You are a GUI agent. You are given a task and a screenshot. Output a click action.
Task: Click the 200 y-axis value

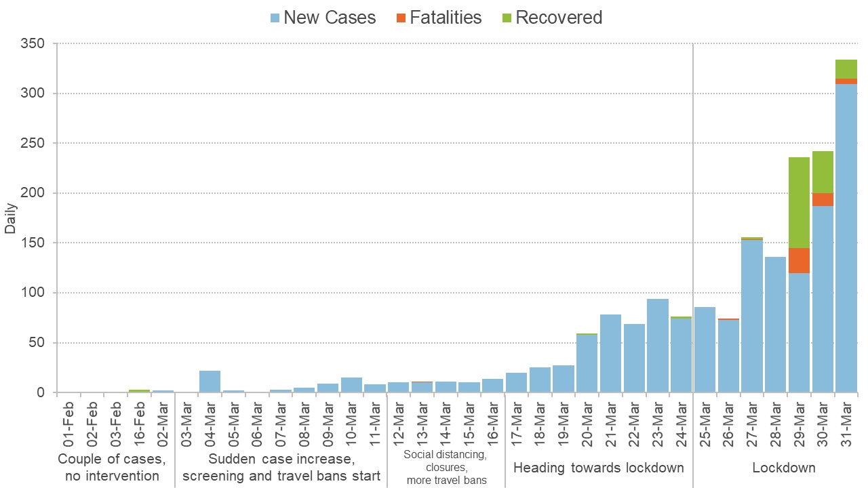coord(33,193)
